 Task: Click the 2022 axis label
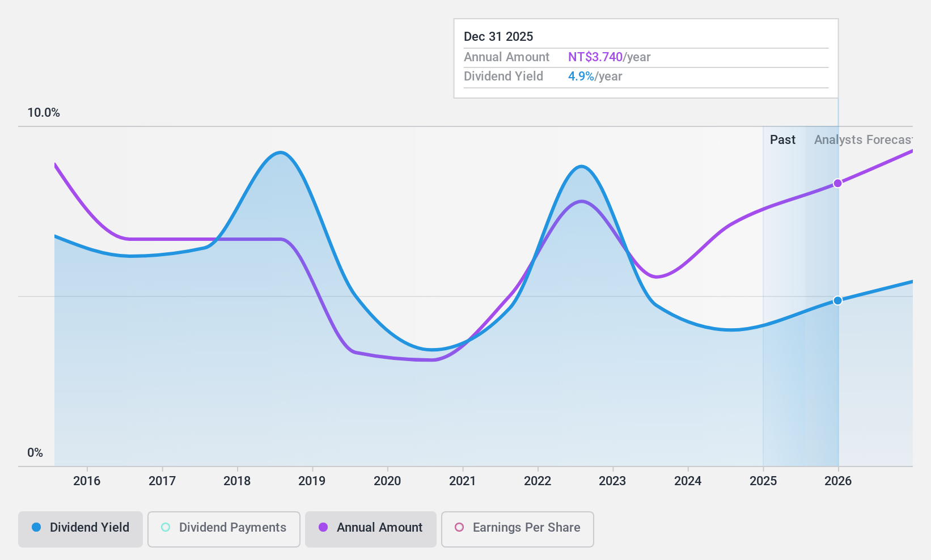538,481
